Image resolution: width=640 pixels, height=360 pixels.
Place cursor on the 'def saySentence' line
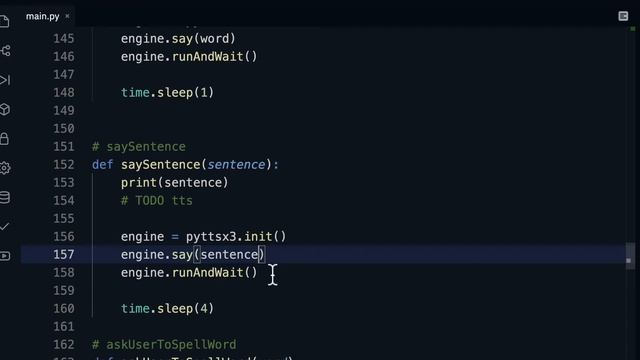coord(185,165)
